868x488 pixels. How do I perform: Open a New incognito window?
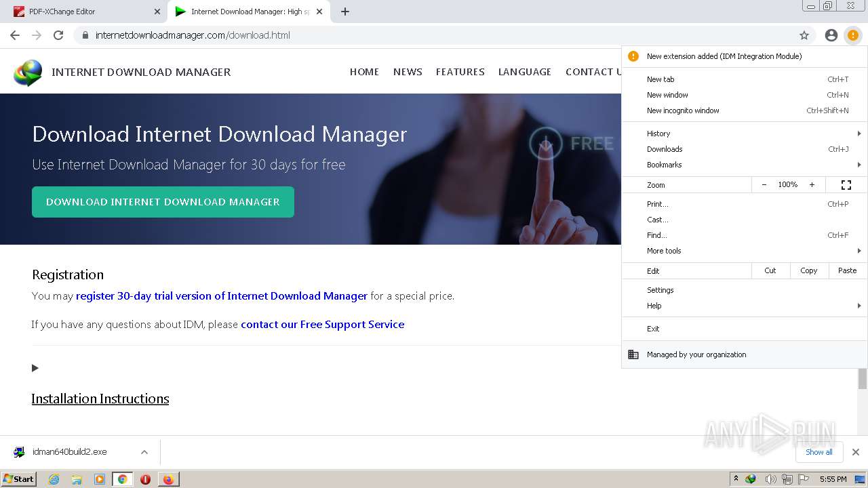[745, 110]
